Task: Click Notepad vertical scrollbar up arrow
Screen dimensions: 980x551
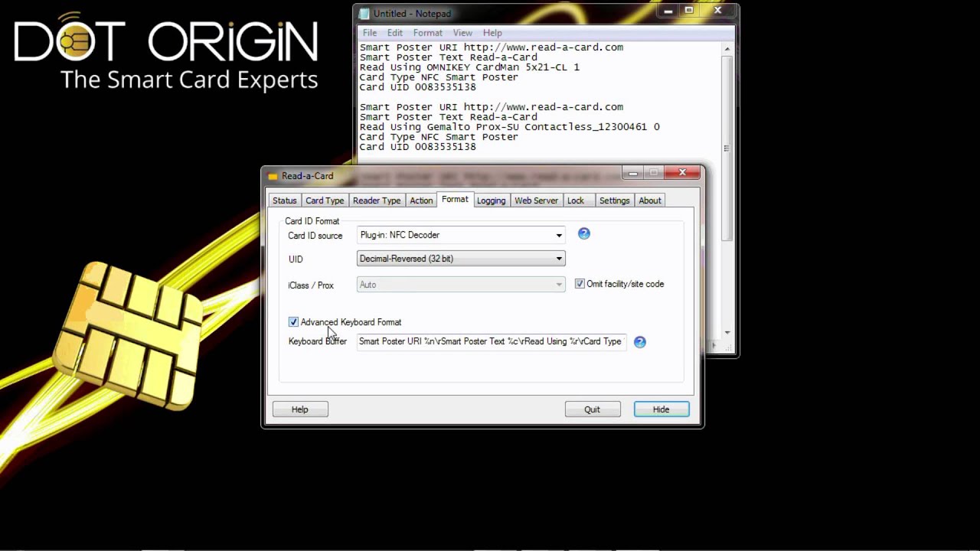Action: point(727,48)
